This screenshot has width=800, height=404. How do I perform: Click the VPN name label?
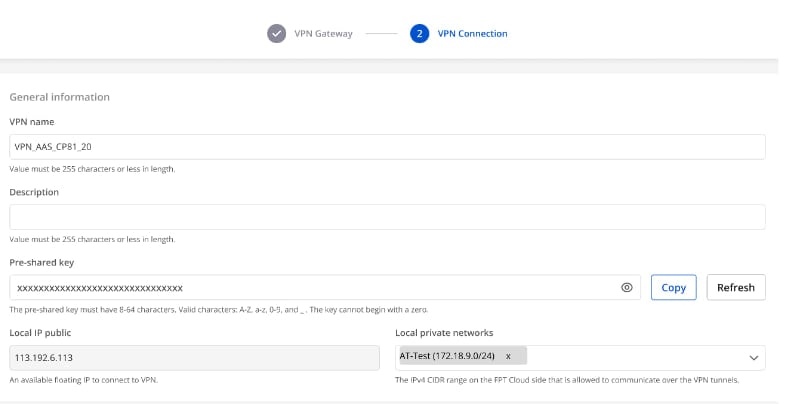[x=32, y=122]
